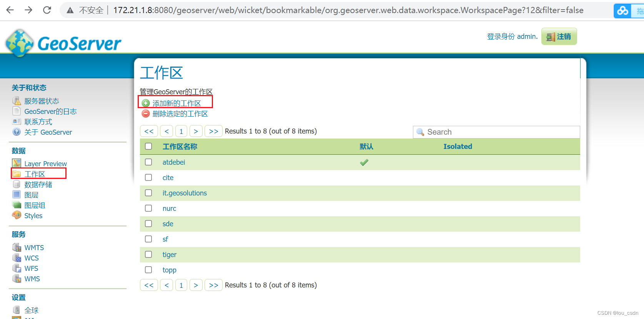Click the Layer Preview map icon
Screen dimensions: 644x319
(x=17, y=163)
